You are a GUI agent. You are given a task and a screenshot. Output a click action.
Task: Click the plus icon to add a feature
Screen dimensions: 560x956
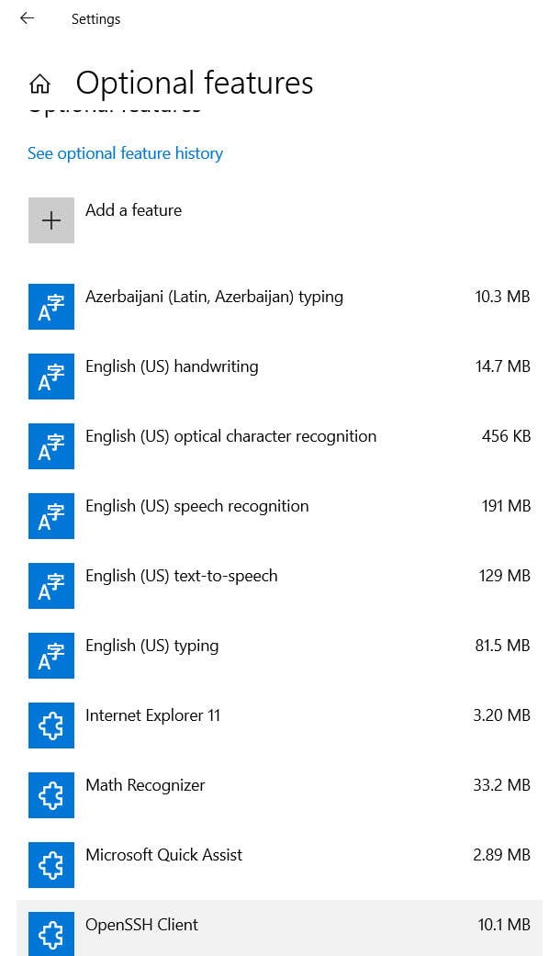pyautogui.click(x=51, y=220)
